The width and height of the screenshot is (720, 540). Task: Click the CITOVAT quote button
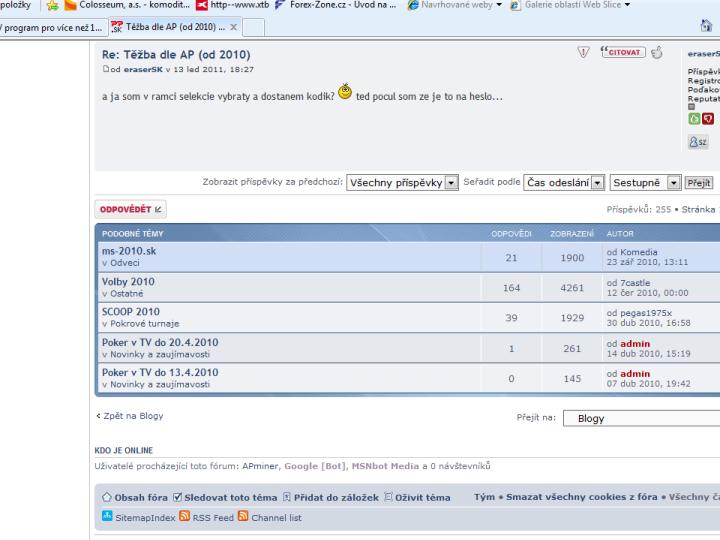[x=623, y=52]
